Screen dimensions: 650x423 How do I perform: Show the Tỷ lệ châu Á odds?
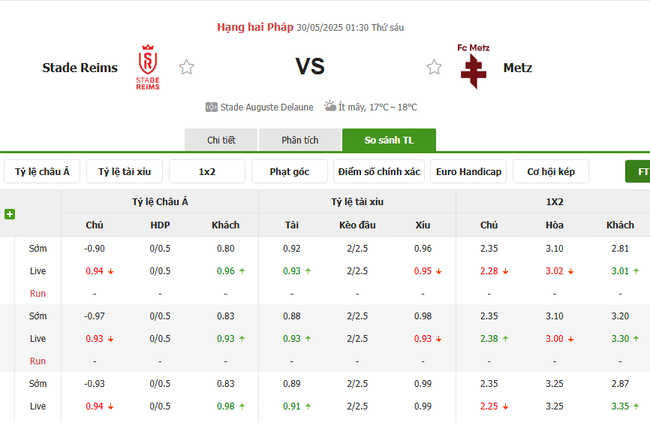point(42,172)
